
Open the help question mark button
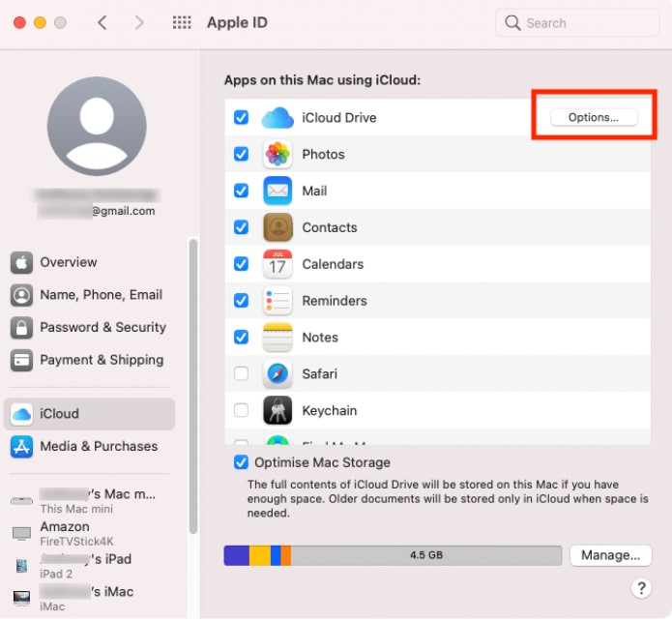tap(641, 588)
